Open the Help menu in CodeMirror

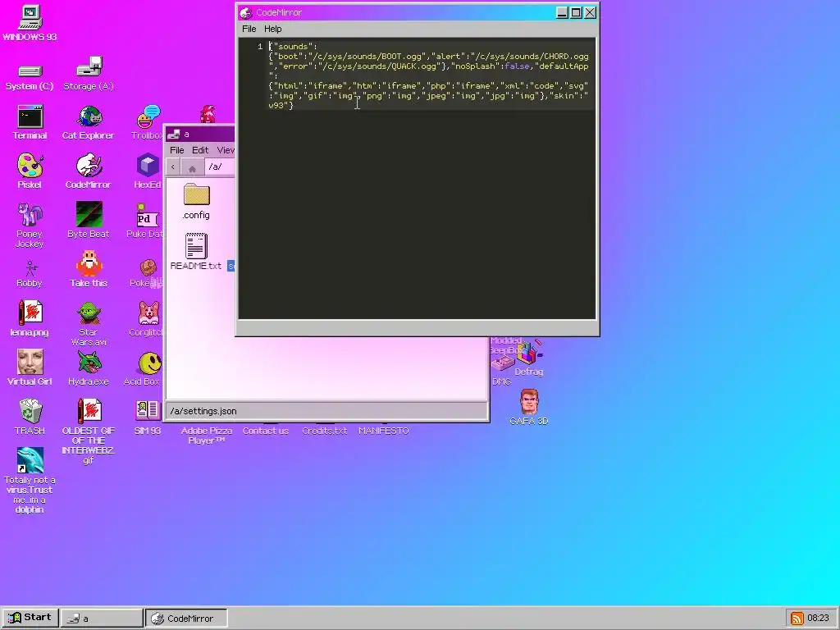tap(272, 29)
